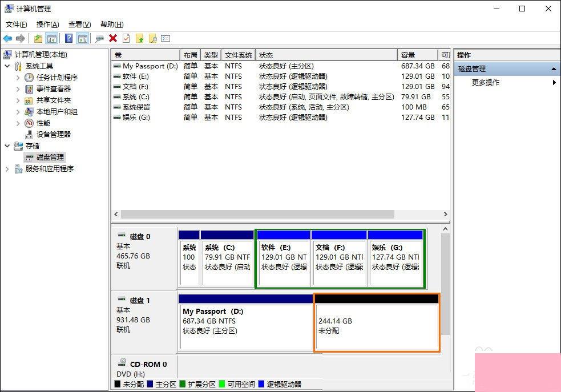Viewport: 561px width, 392px height.
Task: Toggle the Show/Hide Console Tree icon
Action: click(x=52, y=38)
